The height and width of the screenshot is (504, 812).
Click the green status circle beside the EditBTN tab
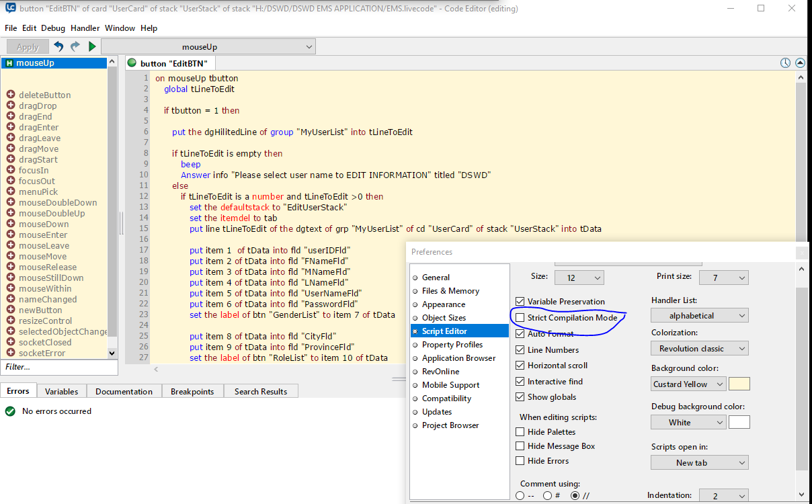pyautogui.click(x=132, y=63)
